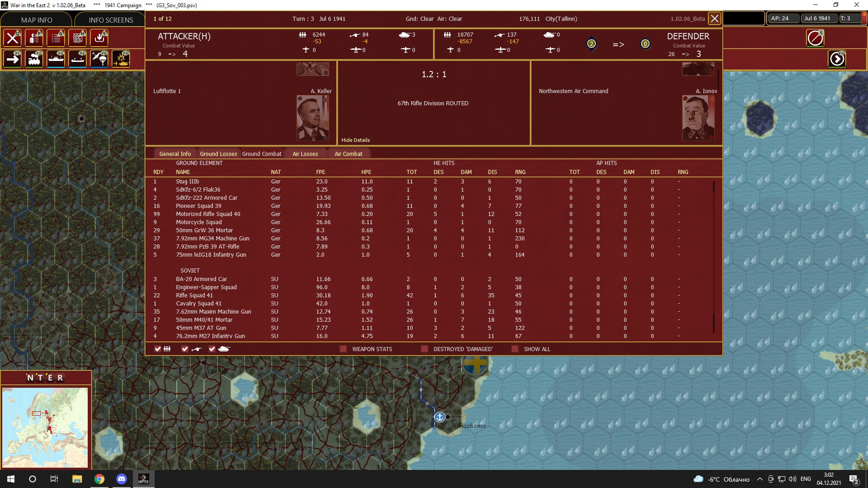868x488 pixels.
Task: Enable the SHOW ALL checkbox
Action: [515, 349]
